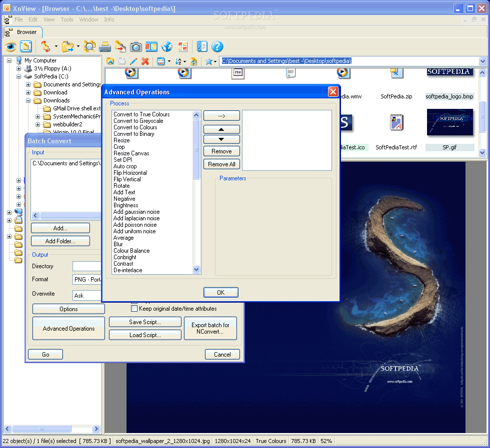
Task: Click Save Script... button
Action: pos(145,322)
